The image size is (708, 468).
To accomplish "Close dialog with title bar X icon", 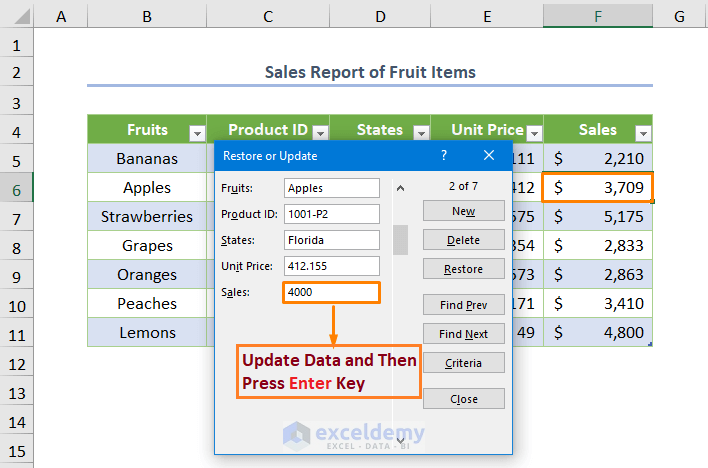I will tap(489, 156).
